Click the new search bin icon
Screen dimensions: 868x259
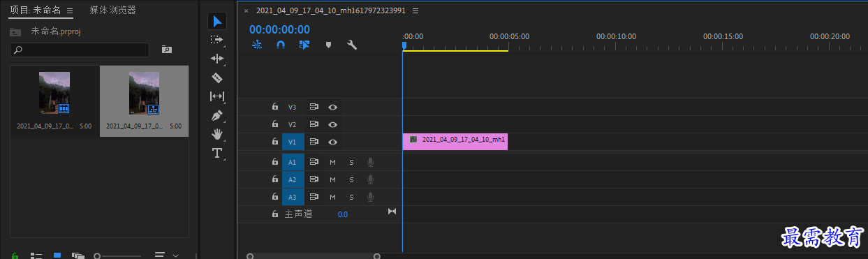[166, 50]
